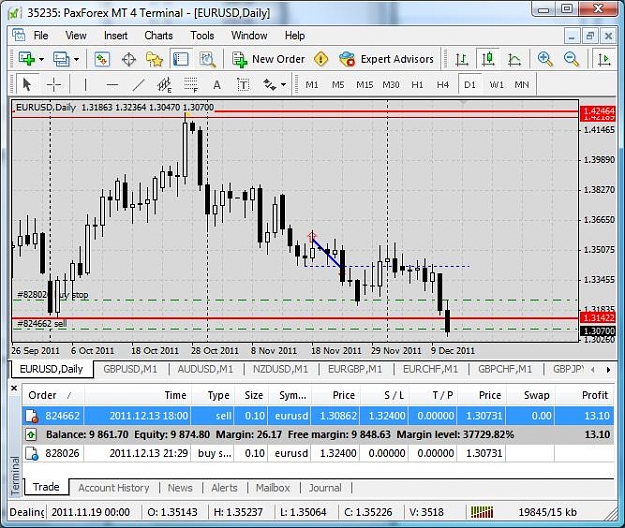Switch to M30 timeframe
The width and height of the screenshot is (625, 528).
(x=391, y=84)
